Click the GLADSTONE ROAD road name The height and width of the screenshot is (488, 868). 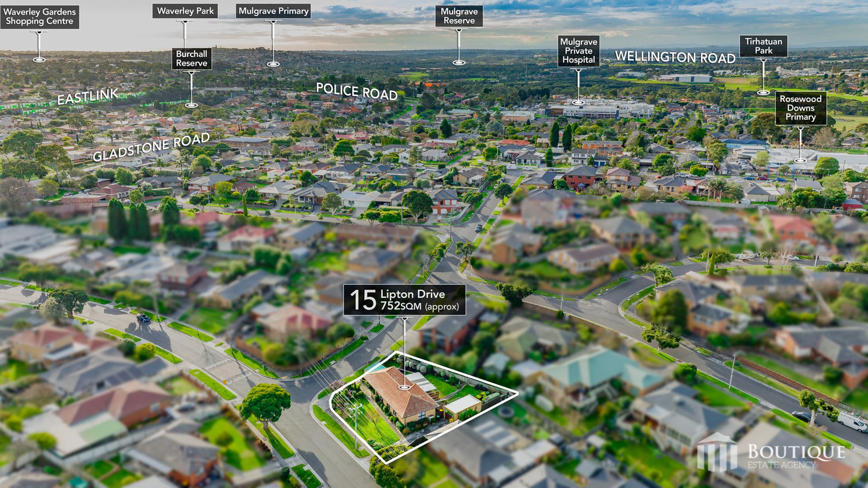click(x=151, y=147)
